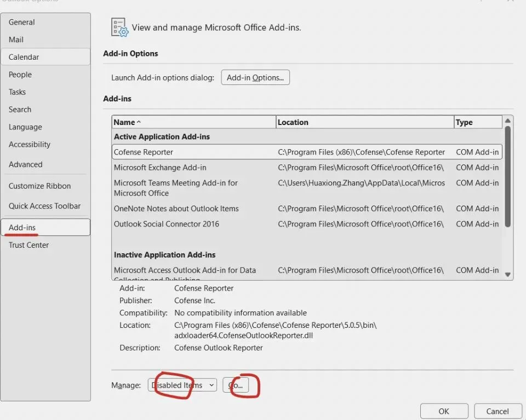Click the add-ins list scroll up arrow
This screenshot has height=420, width=526.
click(507, 121)
